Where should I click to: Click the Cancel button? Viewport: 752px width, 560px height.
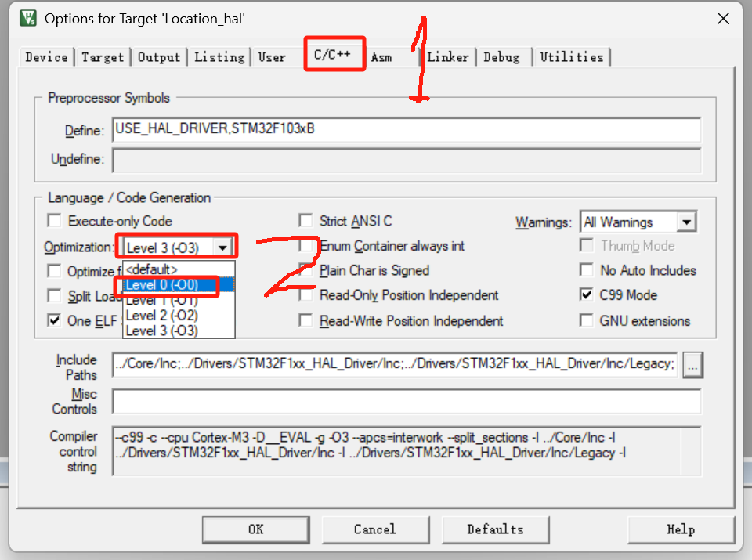tap(375, 529)
